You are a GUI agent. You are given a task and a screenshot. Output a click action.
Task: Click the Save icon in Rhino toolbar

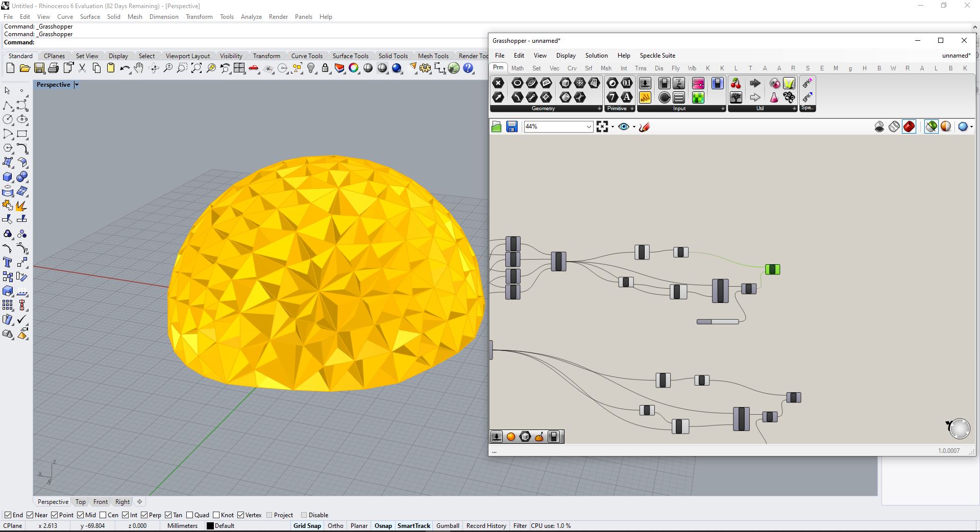(x=39, y=68)
